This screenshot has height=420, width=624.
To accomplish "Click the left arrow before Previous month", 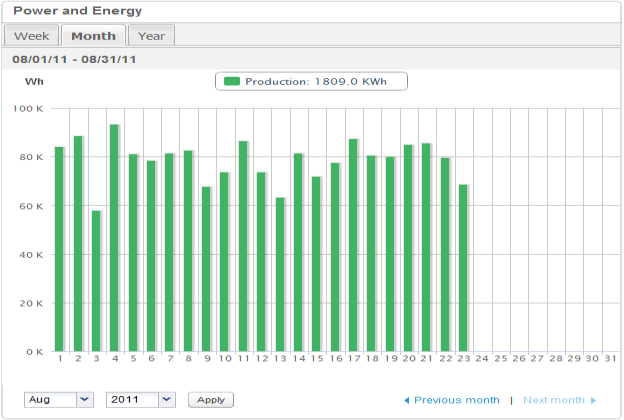I will (x=407, y=400).
